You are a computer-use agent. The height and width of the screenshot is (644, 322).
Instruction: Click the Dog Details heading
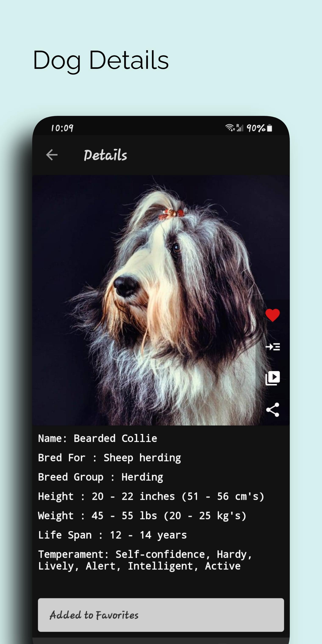(101, 60)
